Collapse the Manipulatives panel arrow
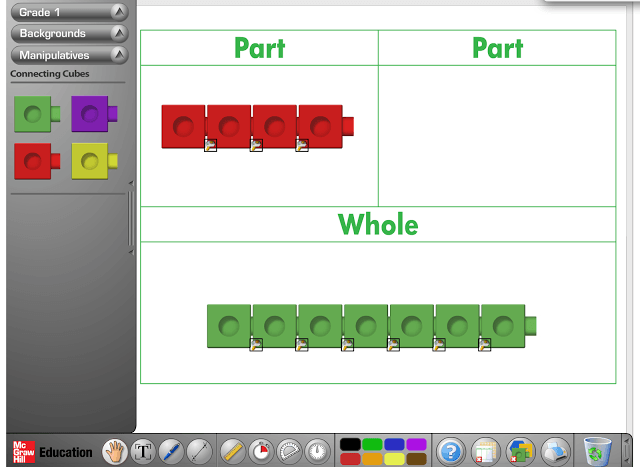The image size is (640, 467). pyautogui.click(x=119, y=55)
